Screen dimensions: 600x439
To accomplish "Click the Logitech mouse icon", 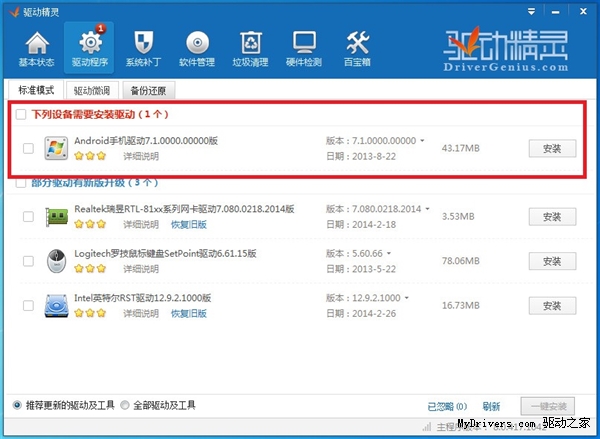I will coord(56,261).
